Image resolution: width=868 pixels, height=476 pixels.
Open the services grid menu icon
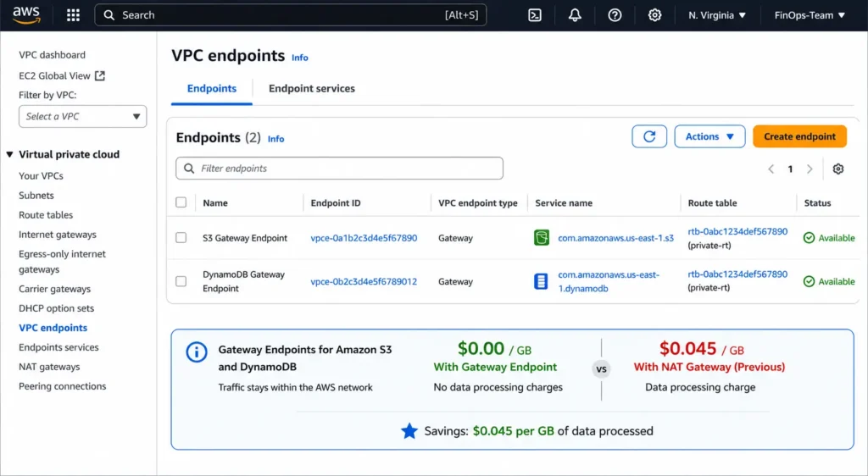[73, 15]
